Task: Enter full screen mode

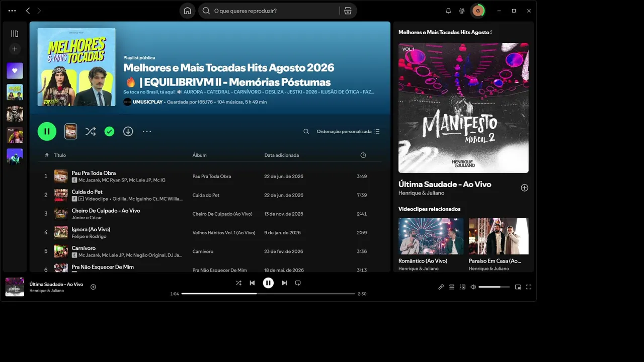Action: 529,287
